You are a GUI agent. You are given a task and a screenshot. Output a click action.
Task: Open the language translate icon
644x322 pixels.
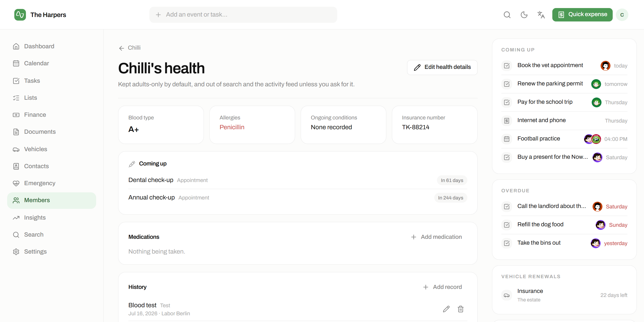tap(541, 15)
